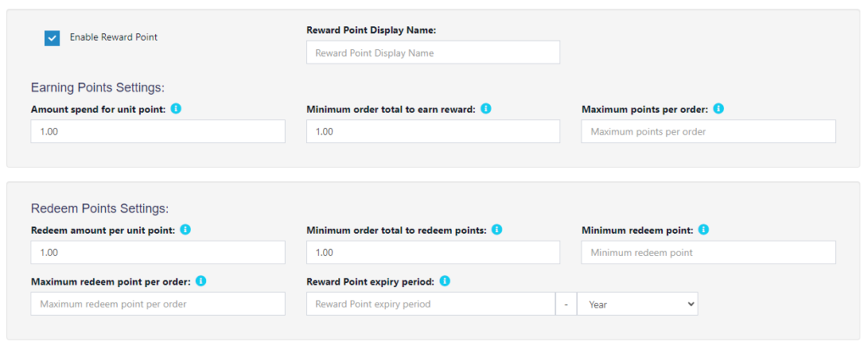Click the Amount spend for unit point input
Image resolution: width=868 pixels, height=349 pixels.
tap(158, 131)
